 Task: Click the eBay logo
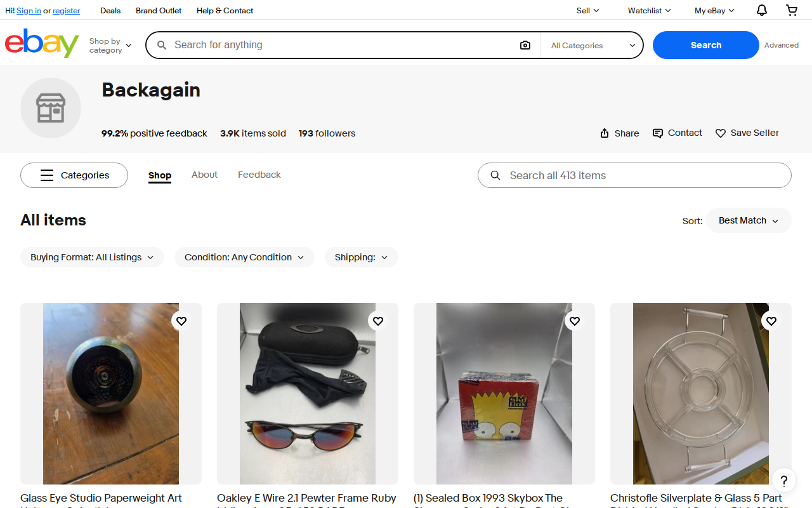tap(42, 43)
